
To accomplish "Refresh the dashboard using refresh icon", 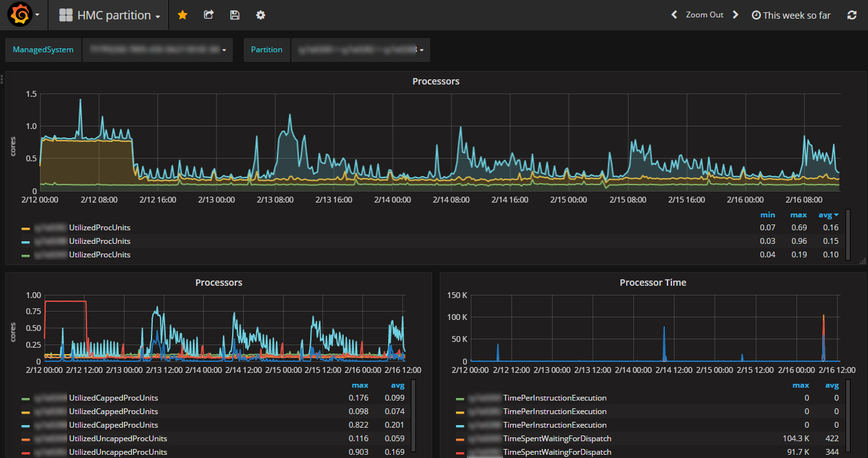I will pyautogui.click(x=852, y=15).
